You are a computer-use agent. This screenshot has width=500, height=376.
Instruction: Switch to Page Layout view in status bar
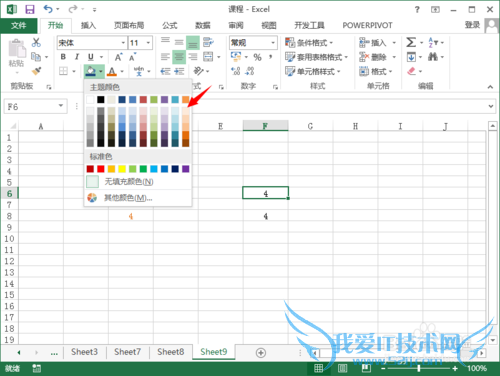pos(342,368)
